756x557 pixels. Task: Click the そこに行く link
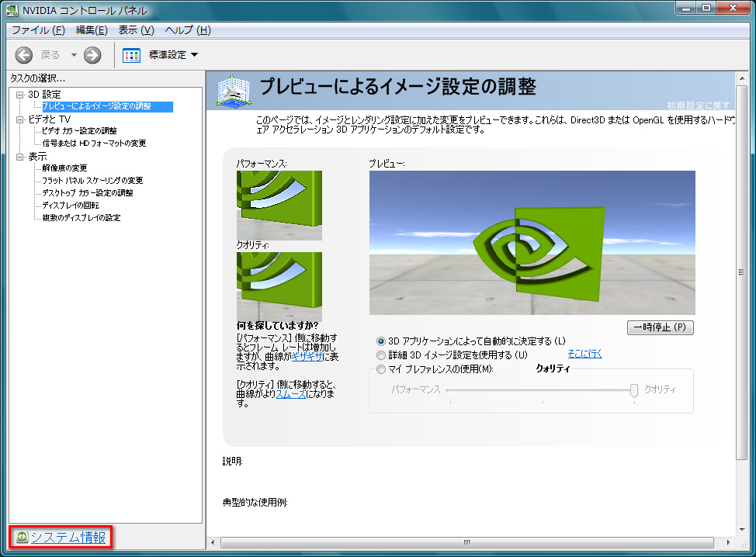pos(584,355)
